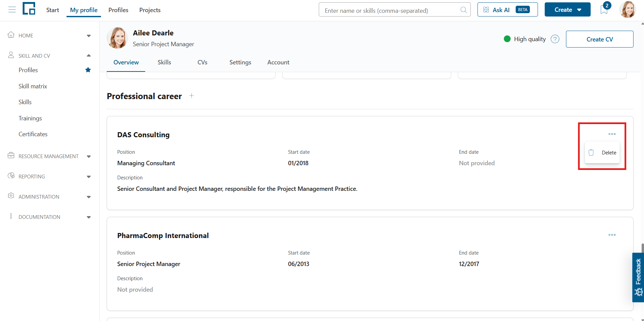
Task: Add a professional career entry with plus icon
Action: coord(191,96)
